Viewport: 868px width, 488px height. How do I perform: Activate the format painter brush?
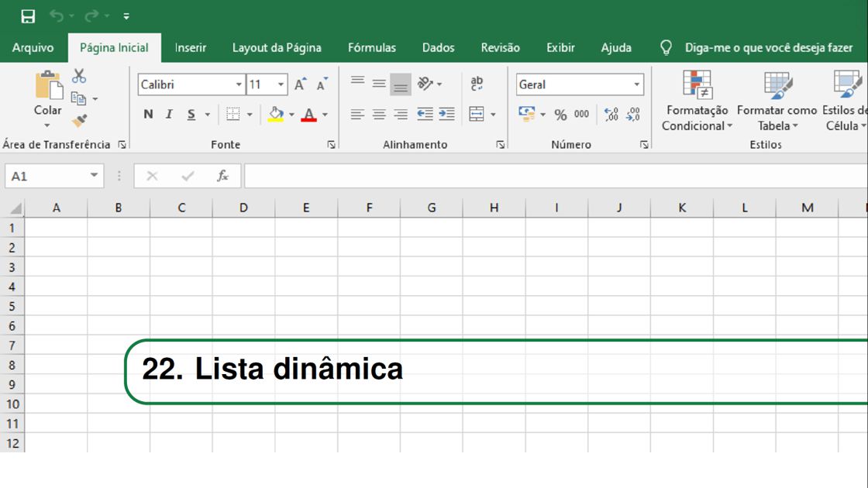(x=79, y=120)
